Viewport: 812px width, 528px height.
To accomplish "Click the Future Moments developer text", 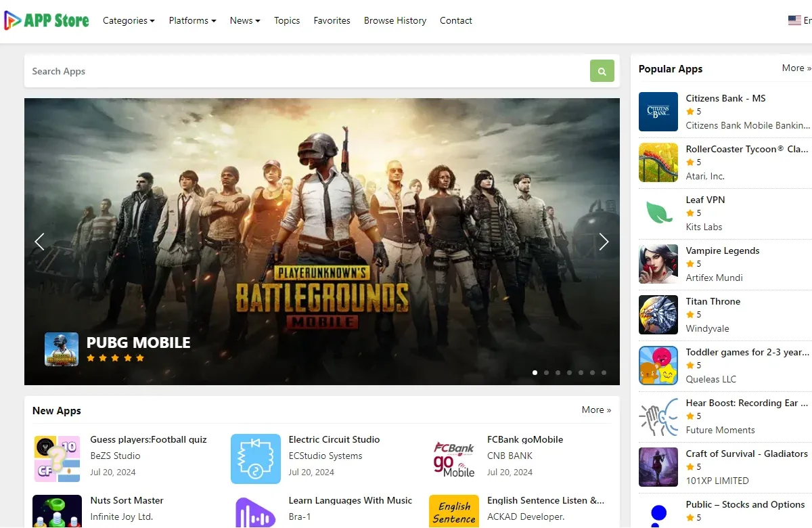I will (x=720, y=430).
